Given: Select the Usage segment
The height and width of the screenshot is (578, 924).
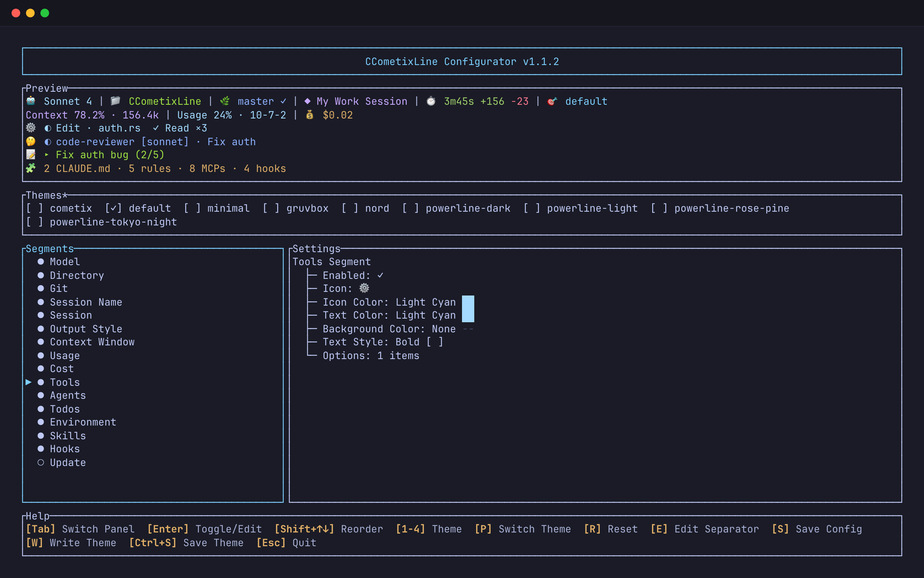Looking at the screenshot, I should [x=65, y=355].
